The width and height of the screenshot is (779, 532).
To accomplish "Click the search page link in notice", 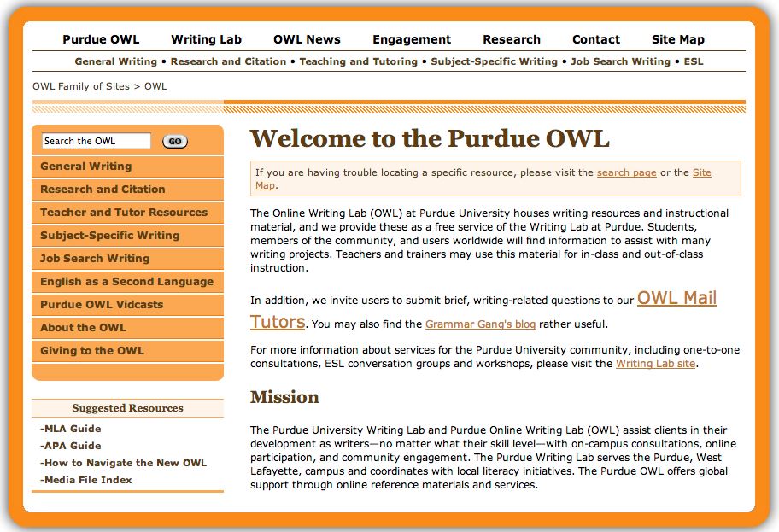I will pyautogui.click(x=626, y=172).
